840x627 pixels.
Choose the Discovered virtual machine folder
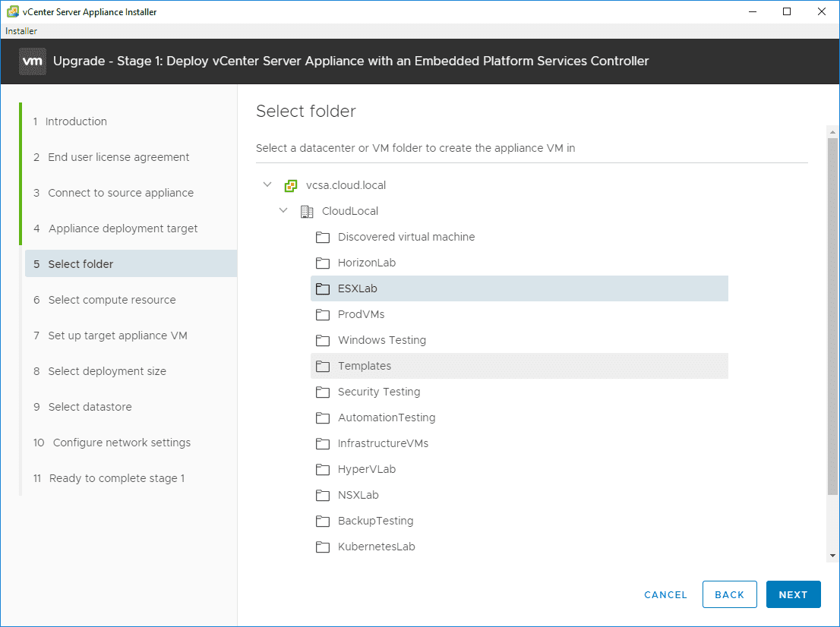pos(406,237)
